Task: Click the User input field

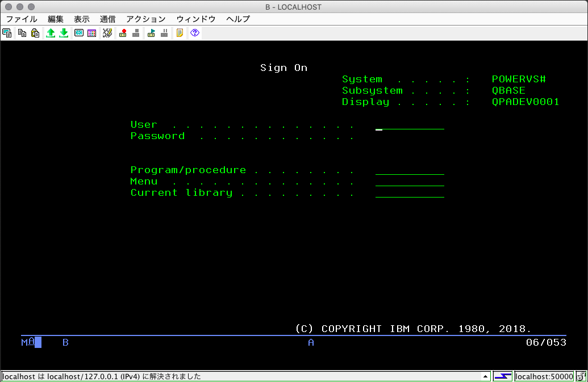Action: pyautogui.click(x=410, y=125)
